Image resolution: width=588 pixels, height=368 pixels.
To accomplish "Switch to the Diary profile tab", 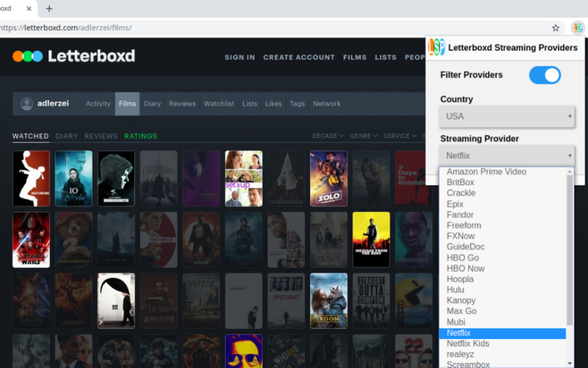I will pyautogui.click(x=153, y=104).
